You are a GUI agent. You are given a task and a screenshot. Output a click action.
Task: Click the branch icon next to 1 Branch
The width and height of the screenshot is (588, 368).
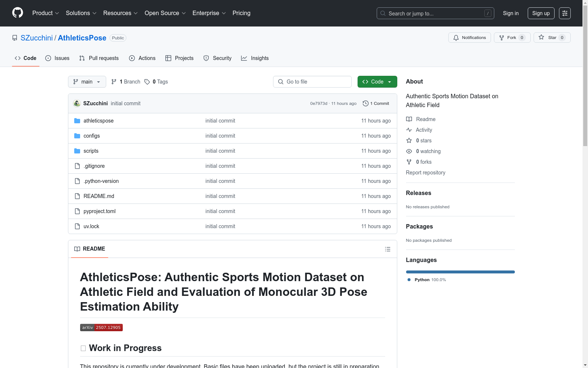114,82
